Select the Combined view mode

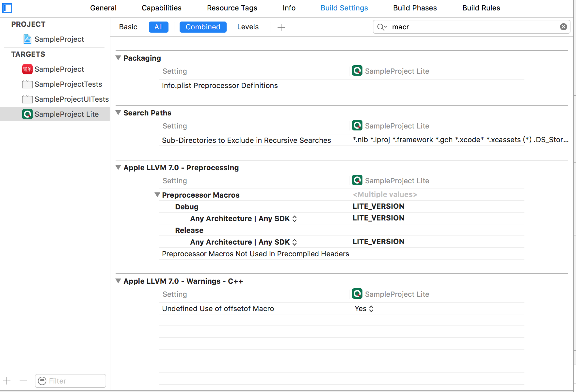[203, 27]
